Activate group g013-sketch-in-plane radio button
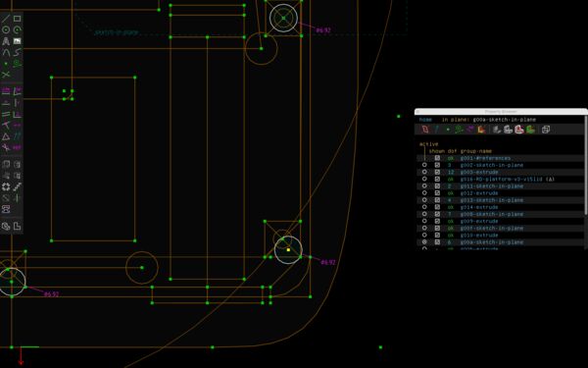Screen dimensions: 588x368 [x=424, y=200]
